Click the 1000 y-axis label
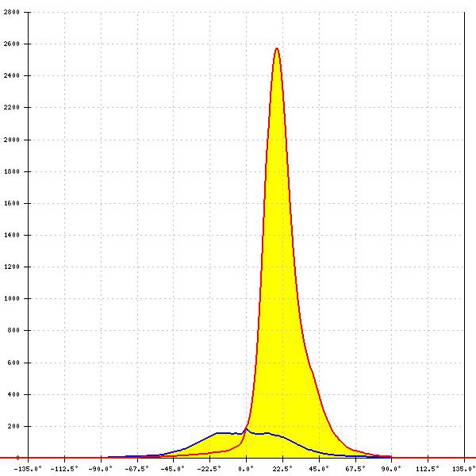Viewport: 476px width, 476px height. click(12, 298)
